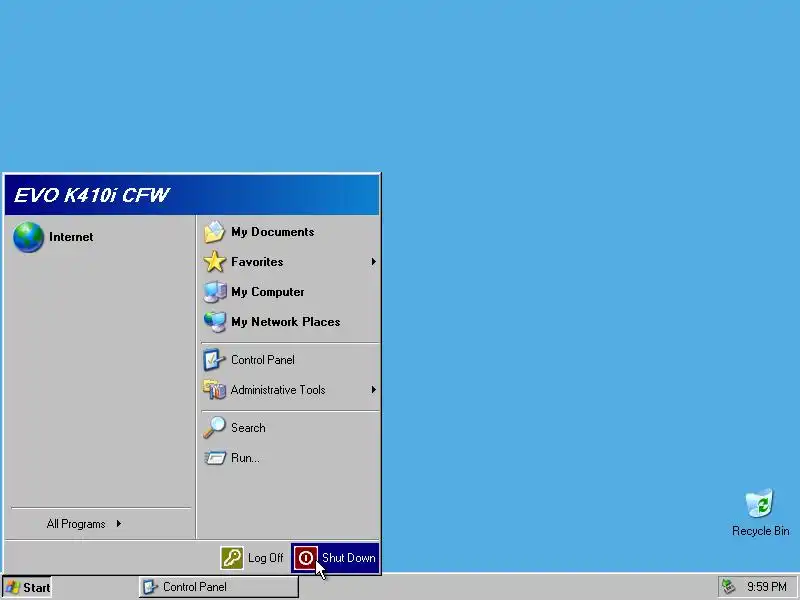800x600 pixels.
Task: Click the Log Off label
Action: coord(265,558)
